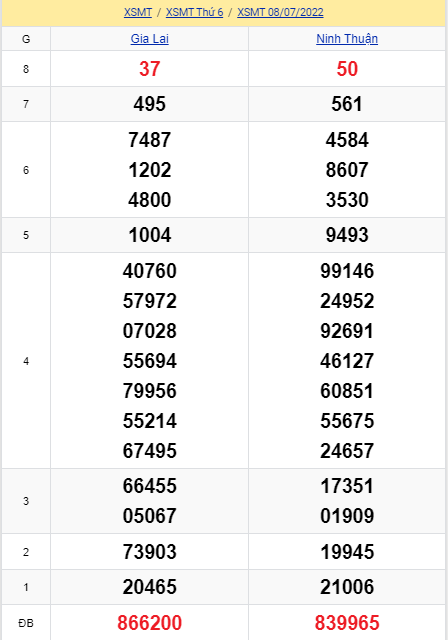Image resolution: width=448 pixels, height=640 pixels.
Task: Click the G column header cell
Action: click(26, 39)
